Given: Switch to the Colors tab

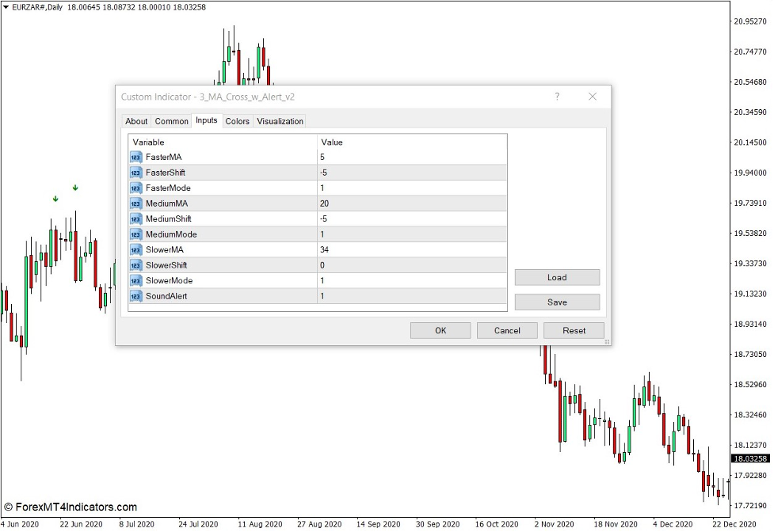Looking at the screenshot, I should click(x=236, y=121).
